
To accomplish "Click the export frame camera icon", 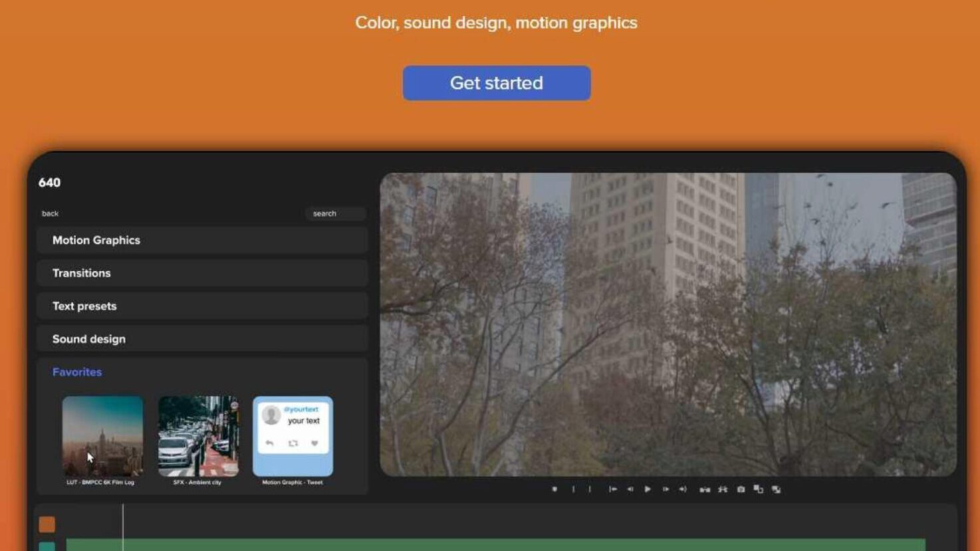I will click(x=741, y=489).
